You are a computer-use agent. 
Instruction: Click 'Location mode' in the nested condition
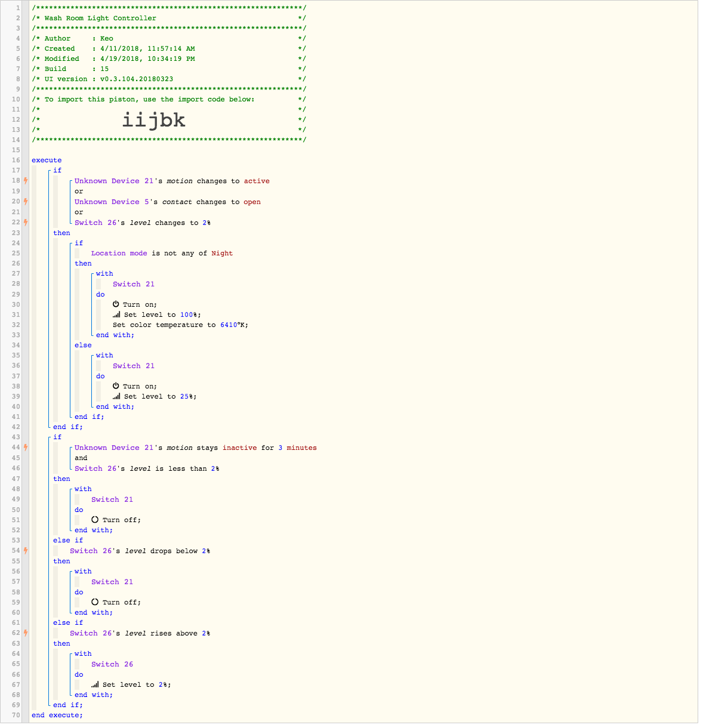pyautogui.click(x=119, y=253)
